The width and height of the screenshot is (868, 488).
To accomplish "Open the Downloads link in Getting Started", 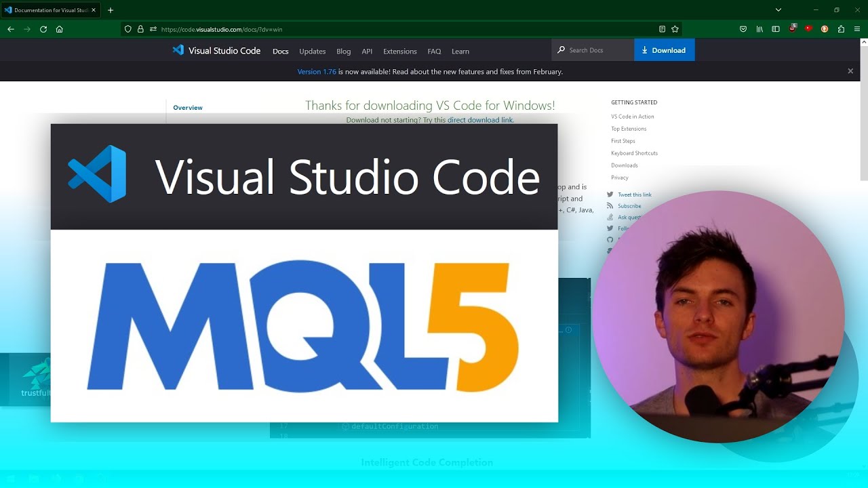I will point(625,165).
